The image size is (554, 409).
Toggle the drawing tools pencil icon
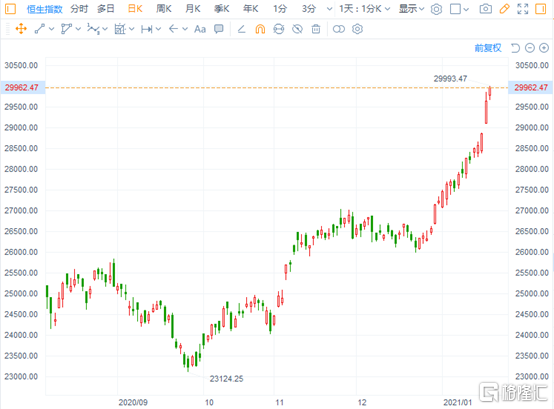(505, 9)
